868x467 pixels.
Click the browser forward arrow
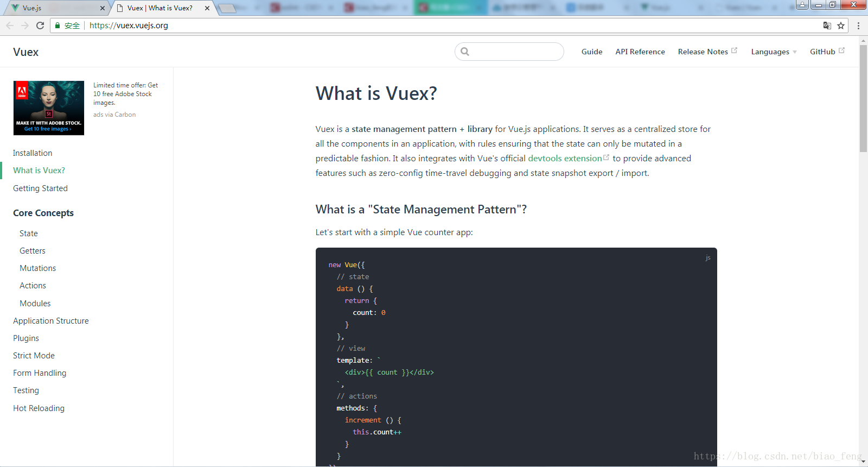point(25,26)
